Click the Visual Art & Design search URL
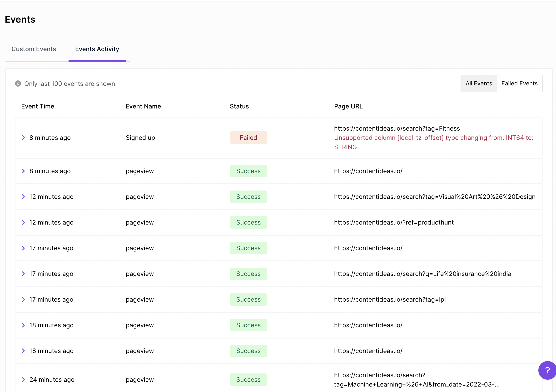 pos(434,197)
